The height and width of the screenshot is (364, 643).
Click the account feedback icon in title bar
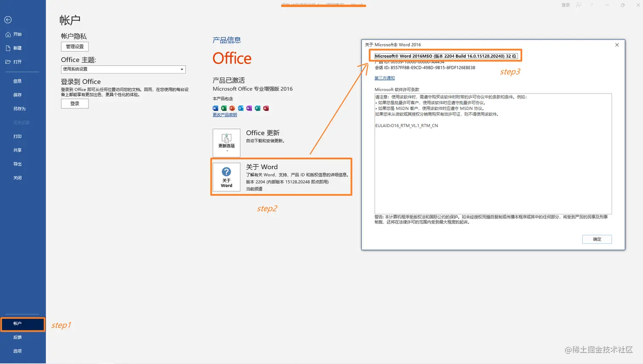[x=579, y=5]
